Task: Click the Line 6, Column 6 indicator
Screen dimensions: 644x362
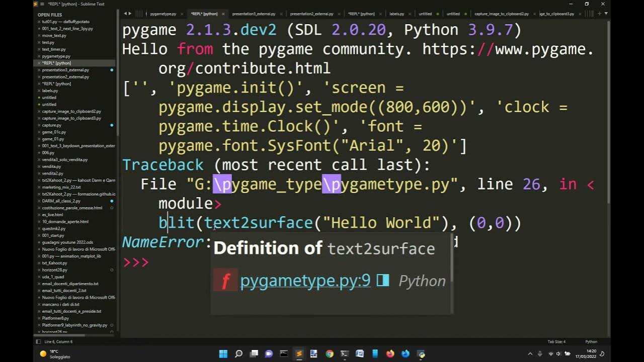Action: tap(58, 342)
